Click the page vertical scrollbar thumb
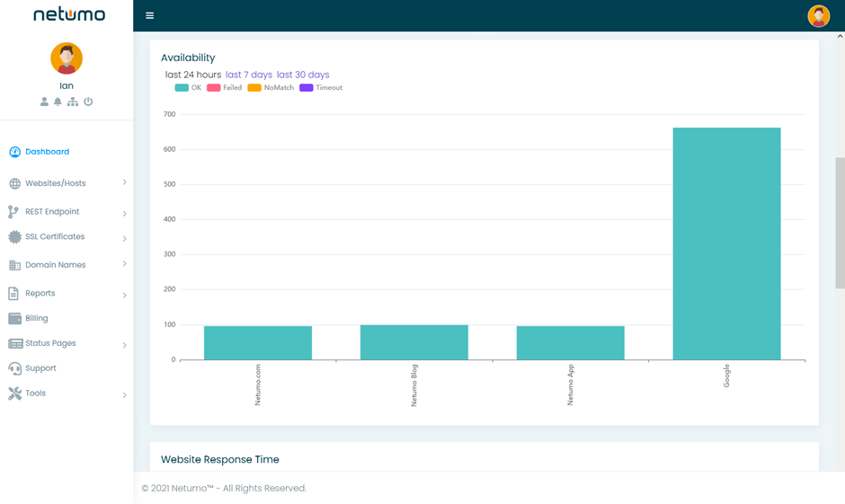This screenshot has height=504, width=845. [841, 223]
